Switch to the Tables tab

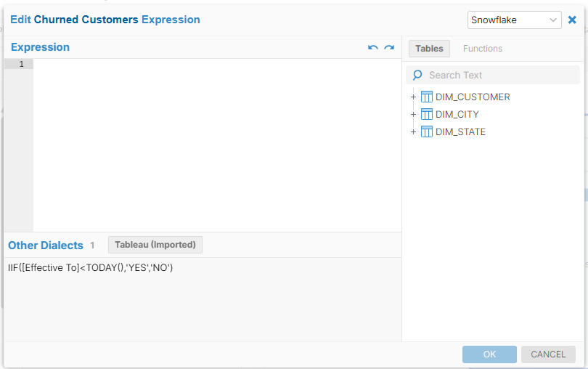(x=429, y=49)
